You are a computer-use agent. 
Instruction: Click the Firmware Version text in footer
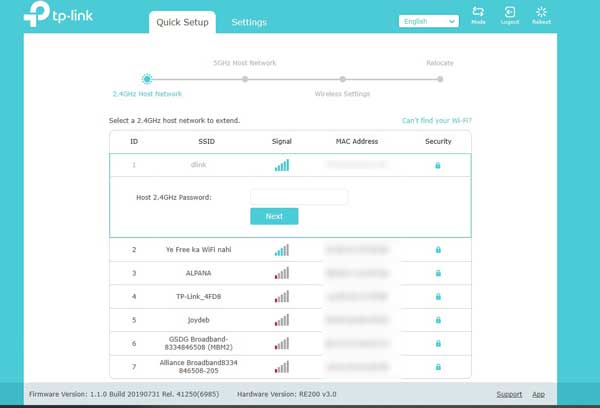[x=124, y=394]
